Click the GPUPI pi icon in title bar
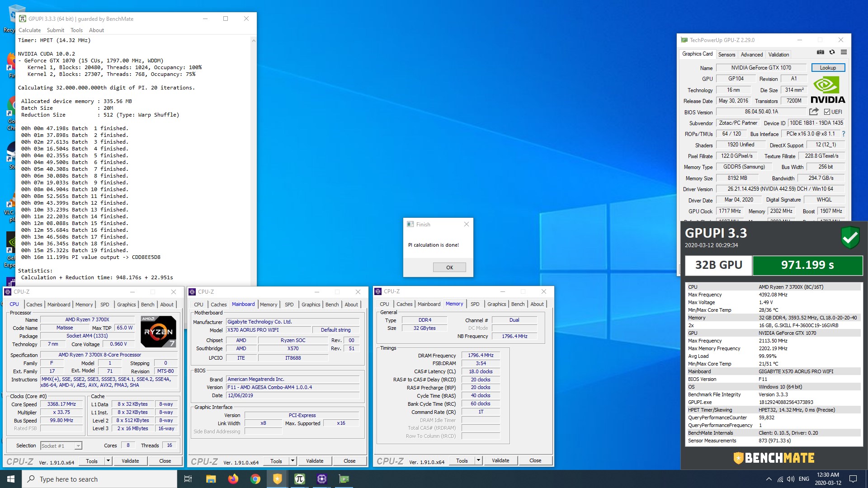 [23, 19]
